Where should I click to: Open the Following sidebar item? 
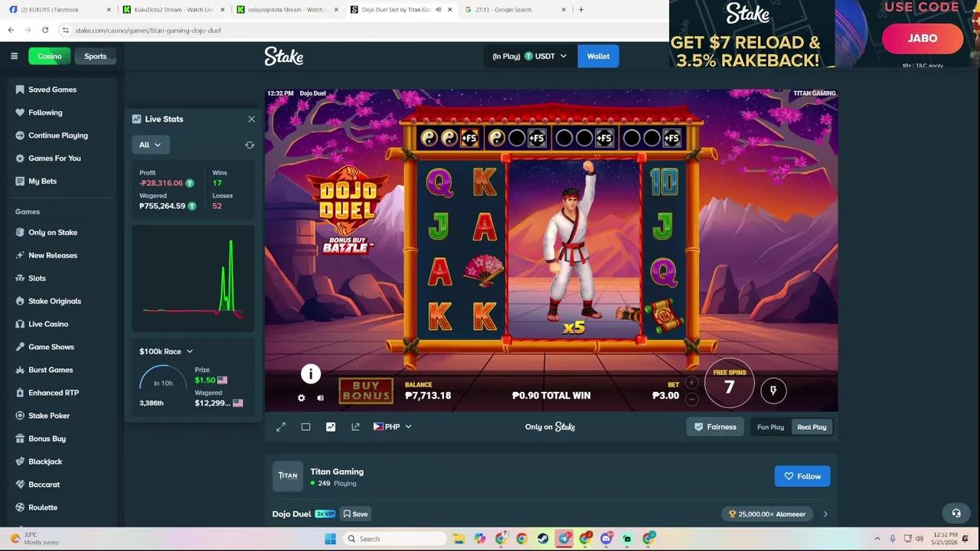45,112
